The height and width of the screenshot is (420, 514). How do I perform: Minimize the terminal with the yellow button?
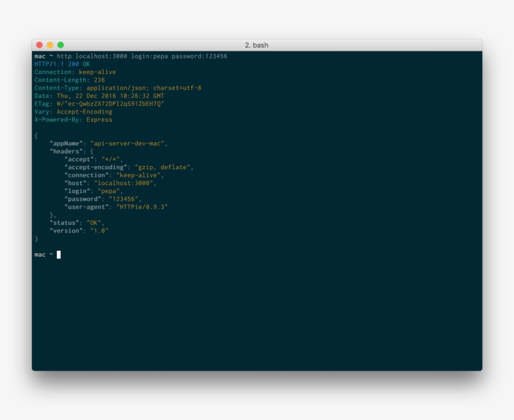point(50,45)
